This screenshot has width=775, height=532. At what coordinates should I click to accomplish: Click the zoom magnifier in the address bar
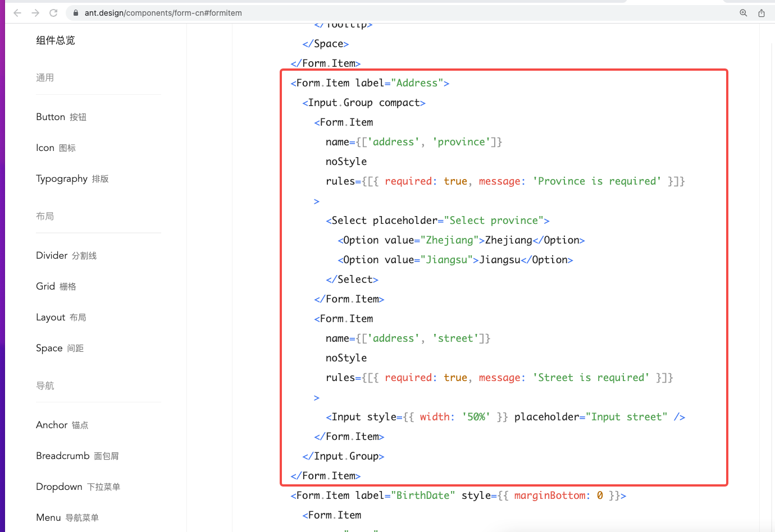(x=744, y=13)
